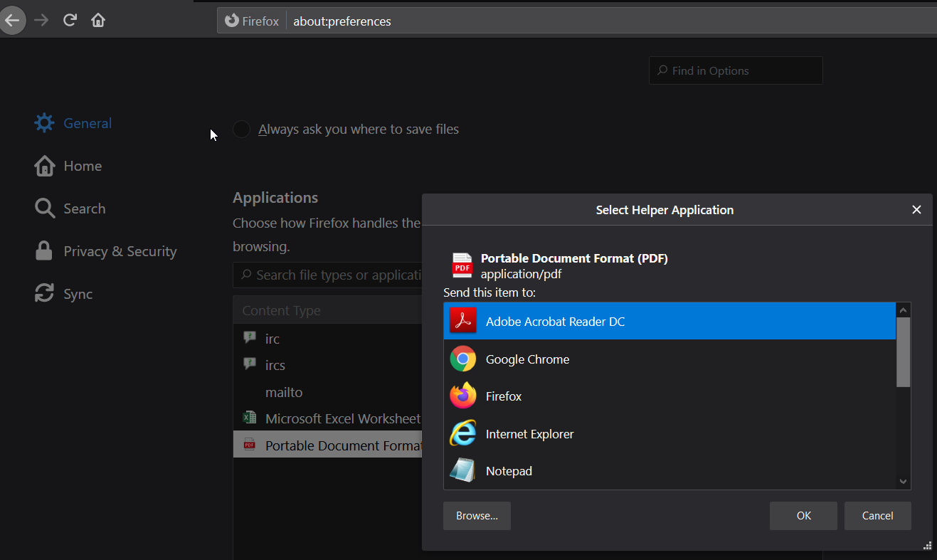Focus the Find in Options search box
The width and height of the screenshot is (937, 560).
(736, 70)
